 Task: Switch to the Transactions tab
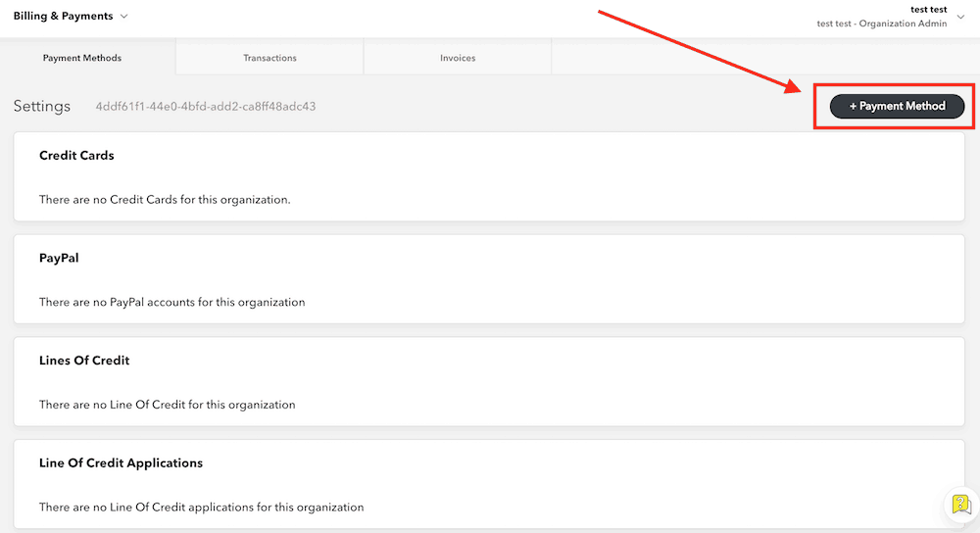tap(269, 58)
